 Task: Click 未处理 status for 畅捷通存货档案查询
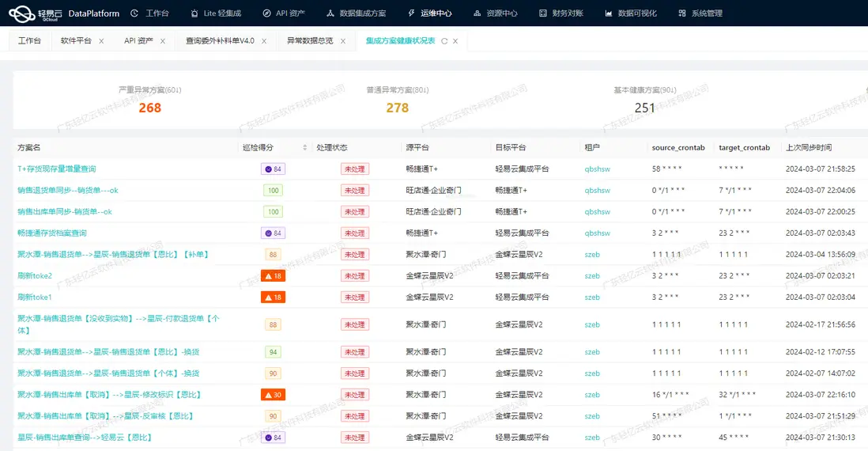click(x=355, y=233)
